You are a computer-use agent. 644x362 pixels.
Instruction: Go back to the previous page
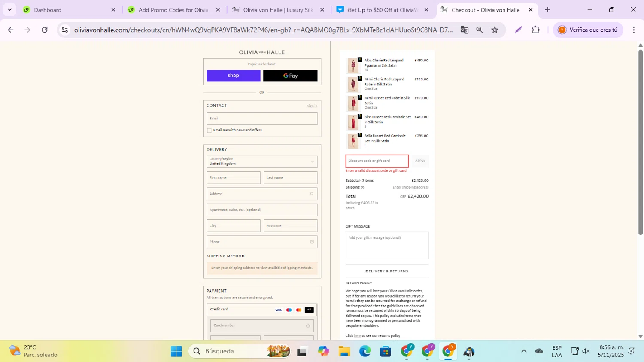coord(11,30)
